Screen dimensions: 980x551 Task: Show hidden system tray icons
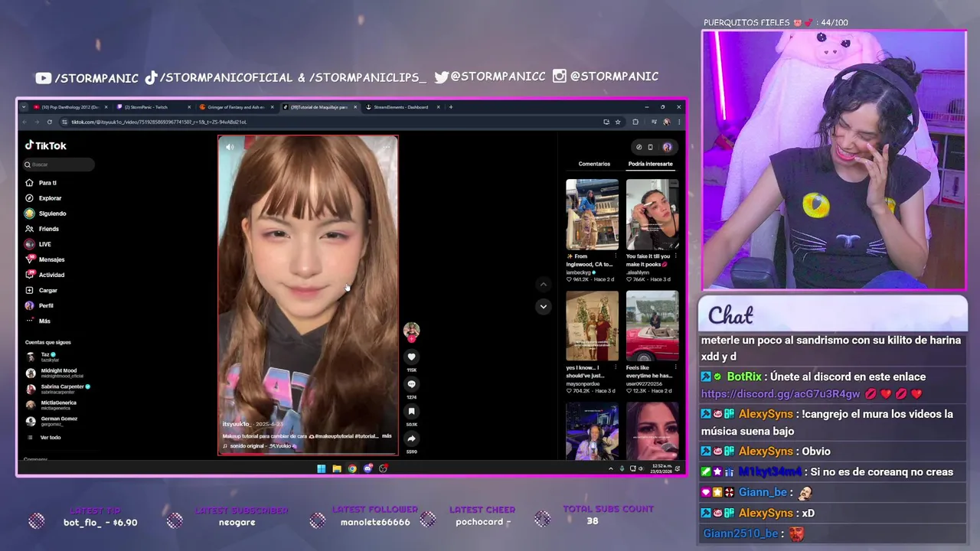coord(610,468)
